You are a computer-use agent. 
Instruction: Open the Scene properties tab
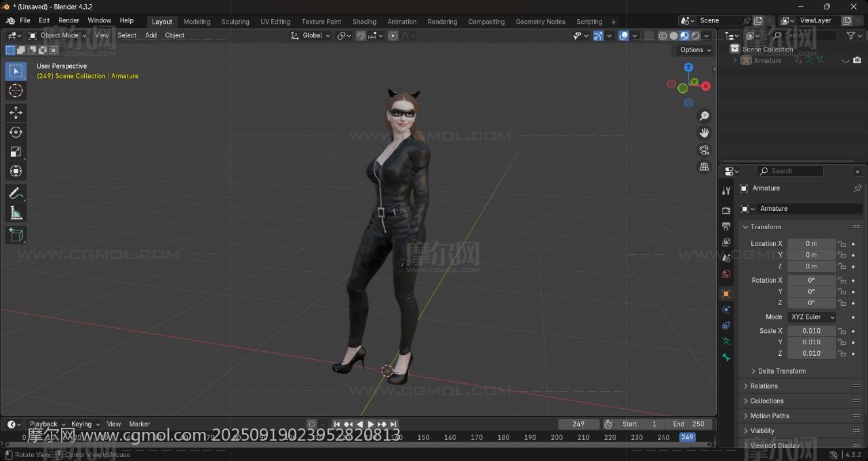tap(726, 258)
